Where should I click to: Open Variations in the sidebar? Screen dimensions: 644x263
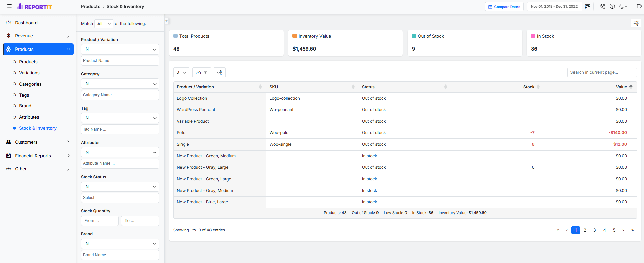point(29,73)
